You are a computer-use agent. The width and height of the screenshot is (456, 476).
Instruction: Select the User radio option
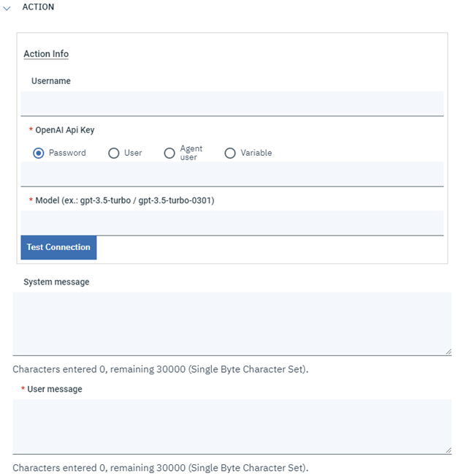tap(113, 154)
